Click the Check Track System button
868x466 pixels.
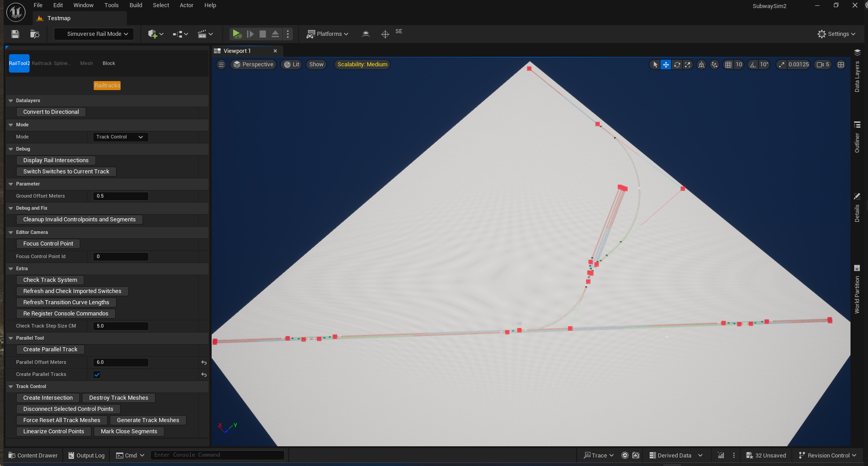click(x=50, y=280)
